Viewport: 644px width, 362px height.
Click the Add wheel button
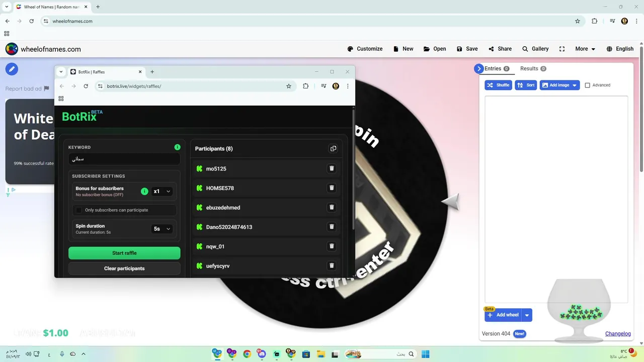coord(503,315)
